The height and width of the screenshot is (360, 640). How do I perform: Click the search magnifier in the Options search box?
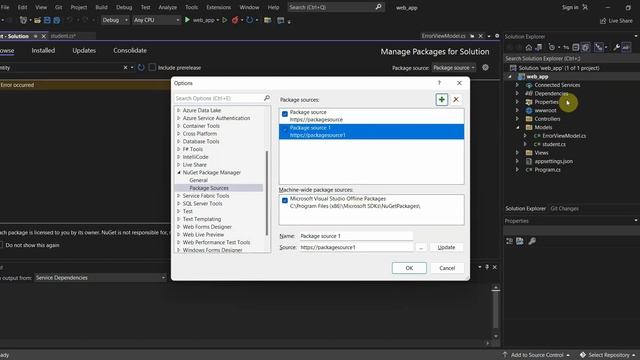tap(267, 98)
